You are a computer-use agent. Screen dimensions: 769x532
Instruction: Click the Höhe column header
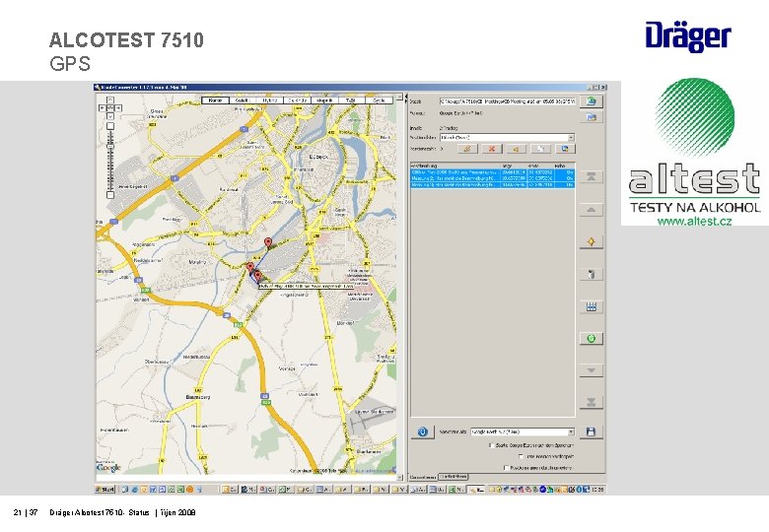point(564,166)
